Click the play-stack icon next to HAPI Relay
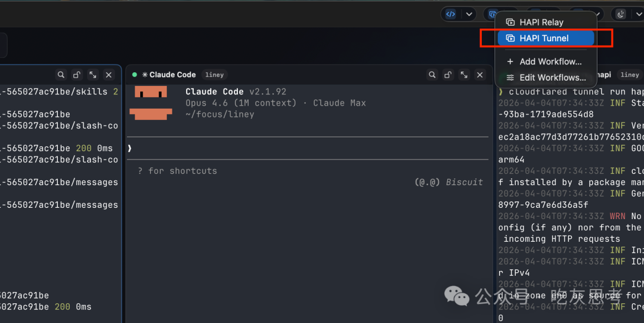 click(x=510, y=22)
